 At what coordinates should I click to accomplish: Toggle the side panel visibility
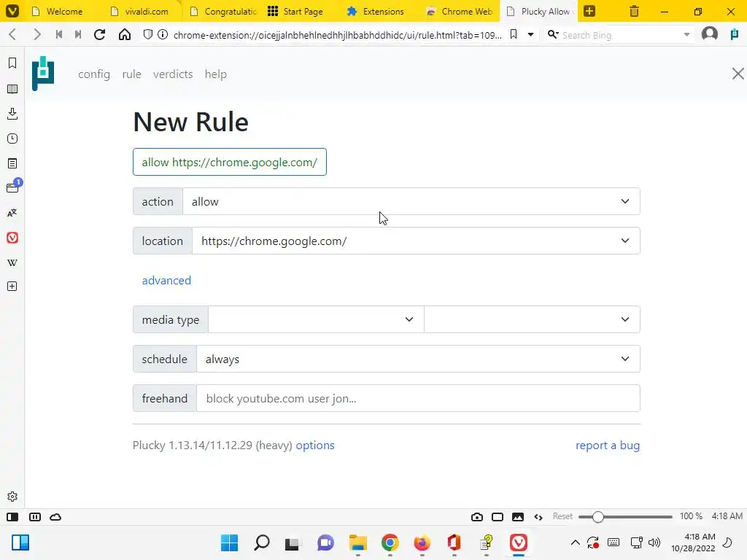click(12, 517)
